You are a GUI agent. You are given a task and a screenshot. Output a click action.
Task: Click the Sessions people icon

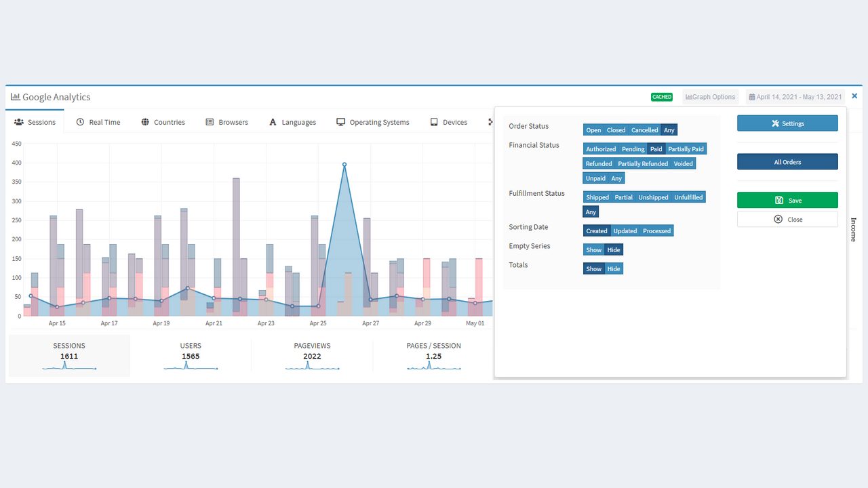tap(19, 122)
